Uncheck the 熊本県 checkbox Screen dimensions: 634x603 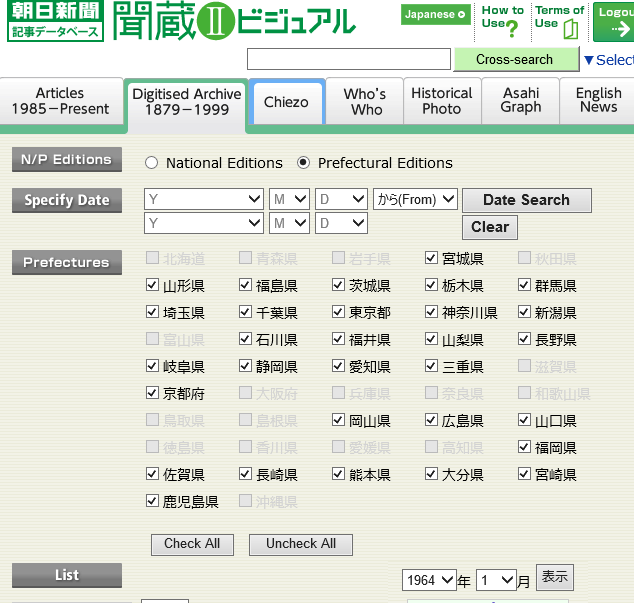tap(338, 473)
